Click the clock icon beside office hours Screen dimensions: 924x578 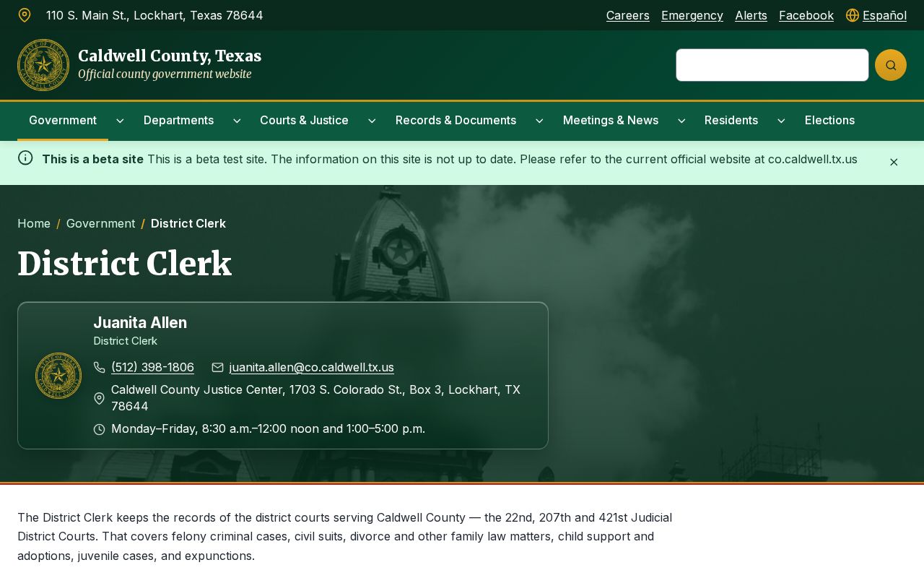tap(100, 429)
